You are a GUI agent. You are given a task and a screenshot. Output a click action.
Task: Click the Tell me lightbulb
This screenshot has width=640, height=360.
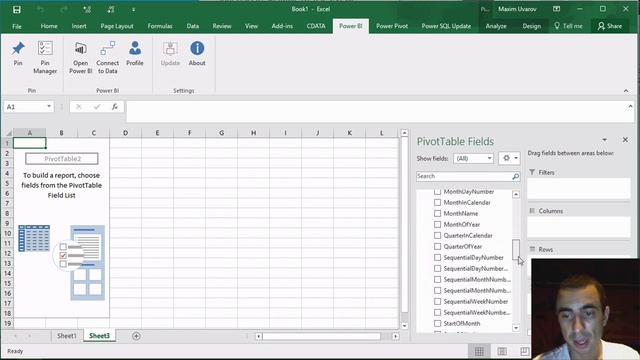click(x=557, y=26)
